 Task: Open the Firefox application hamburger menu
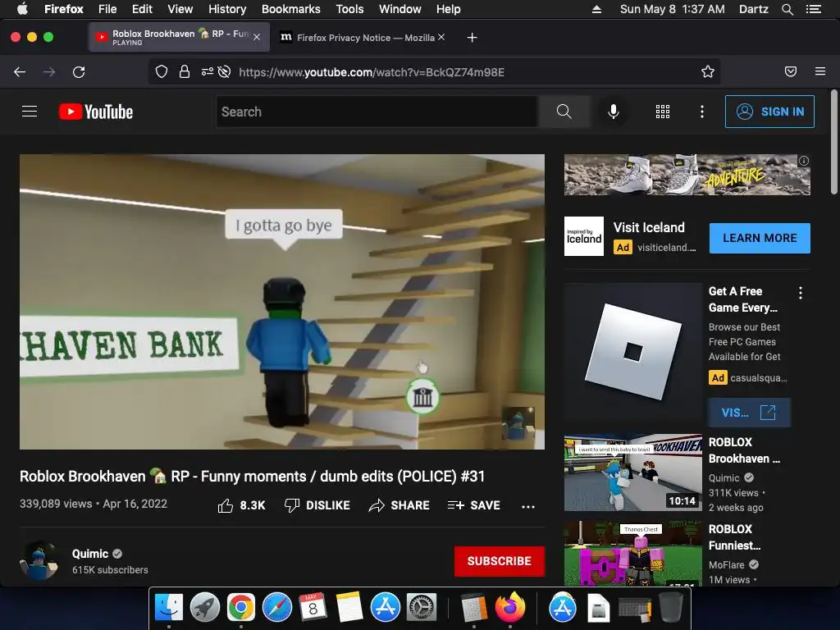click(x=820, y=71)
